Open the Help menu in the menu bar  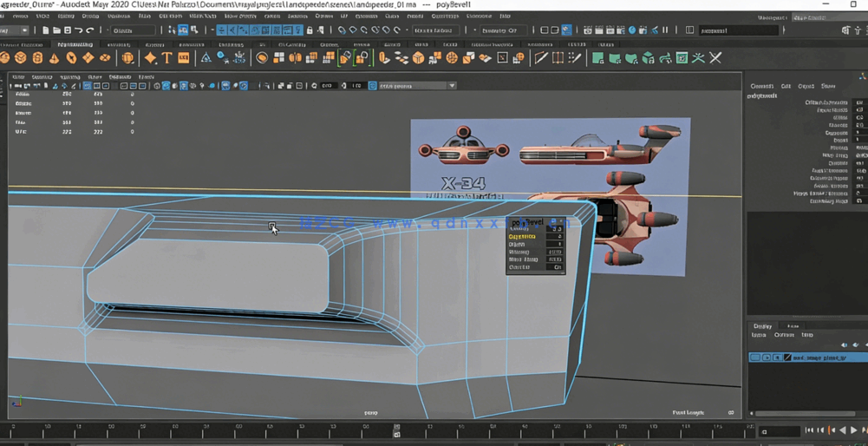pos(505,16)
